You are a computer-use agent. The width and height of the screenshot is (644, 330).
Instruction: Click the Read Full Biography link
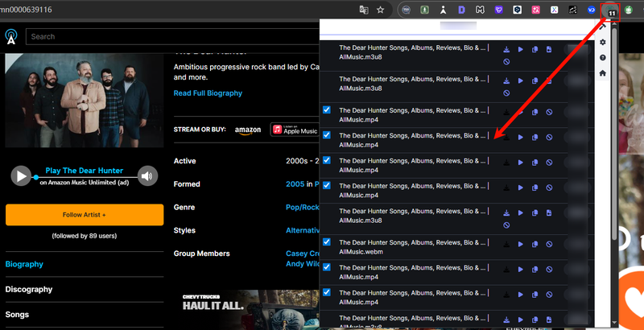[208, 93]
